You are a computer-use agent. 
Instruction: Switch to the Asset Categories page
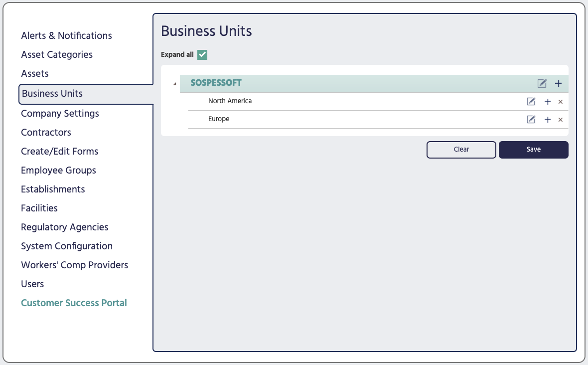tap(56, 54)
